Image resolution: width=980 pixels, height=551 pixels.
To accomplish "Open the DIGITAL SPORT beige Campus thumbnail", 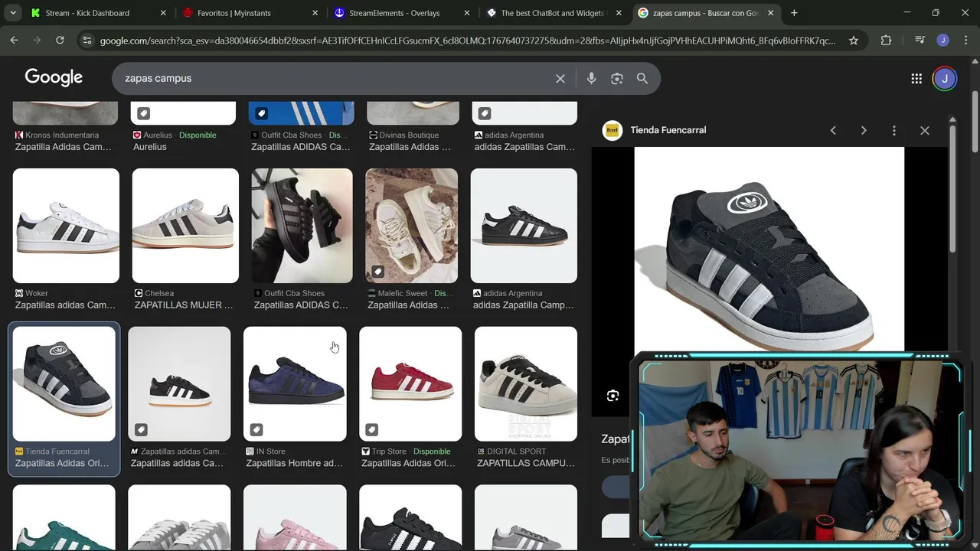I will click(x=526, y=383).
